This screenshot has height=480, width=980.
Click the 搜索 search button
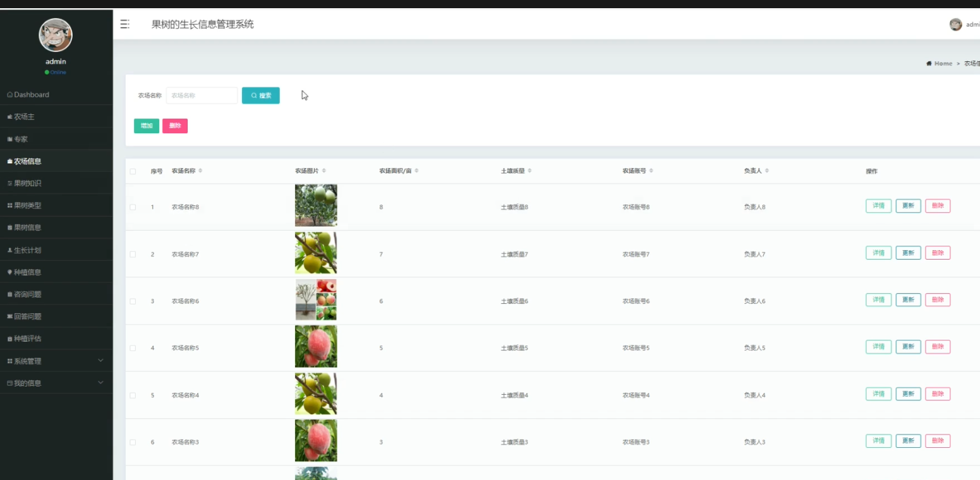pyautogui.click(x=261, y=95)
